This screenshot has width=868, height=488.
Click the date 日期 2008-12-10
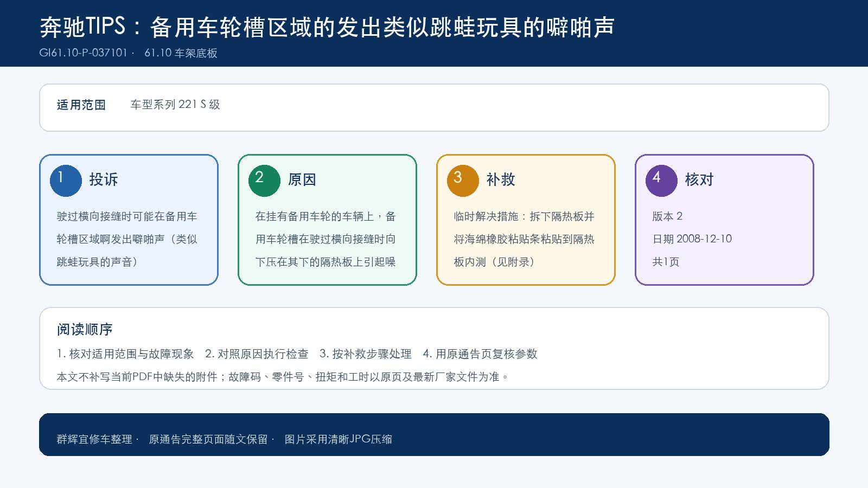(x=692, y=239)
